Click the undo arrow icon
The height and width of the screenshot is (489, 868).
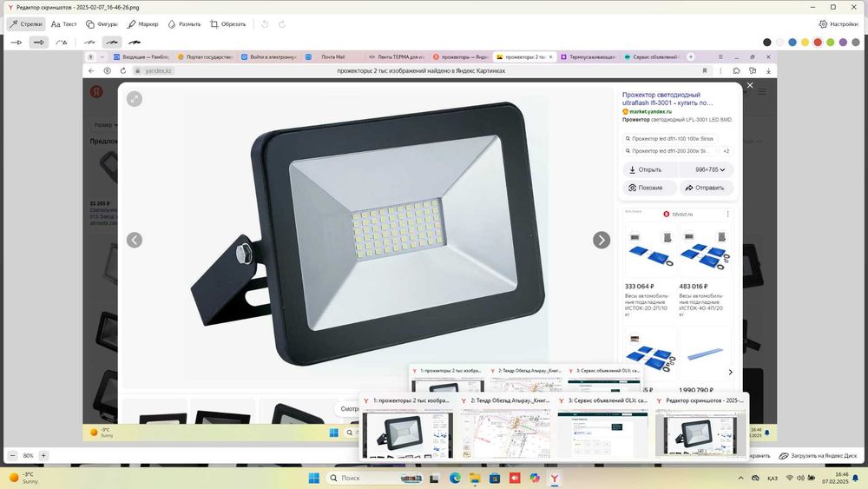265,24
